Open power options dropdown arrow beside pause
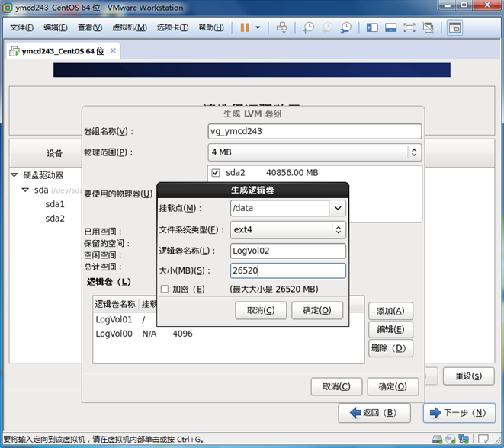The image size is (504, 448). tap(258, 27)
